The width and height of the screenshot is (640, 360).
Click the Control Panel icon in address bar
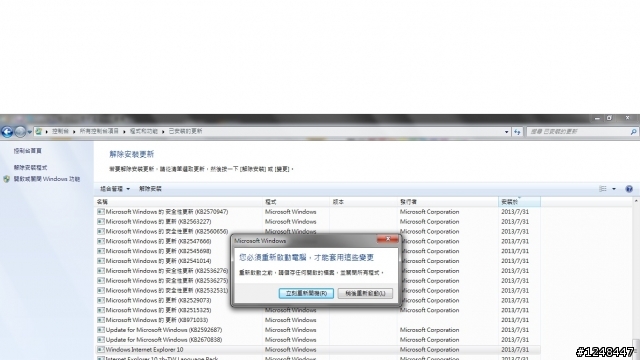click(38, 131)
